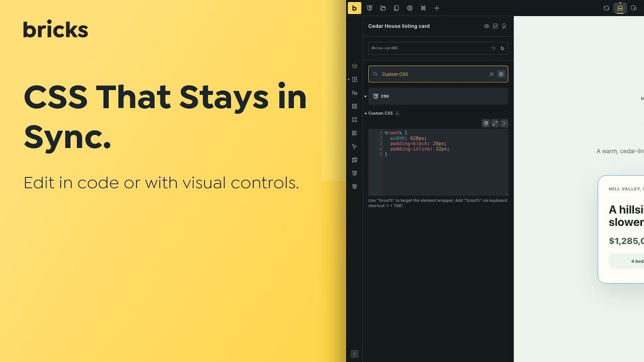
Task: Open the typography Aa icon in sidebar
Action: tap(355, 93)
